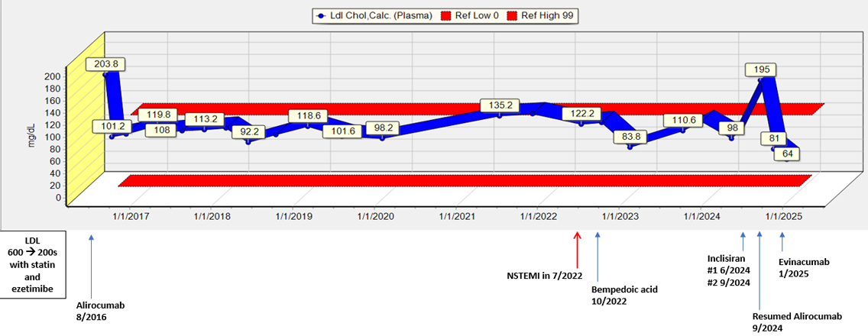Click the arrow above Evinacumab 1/2025
Image resolution: width=868 pixels, height=336 pixels.
pyautogui.click(x=781, y=242)
